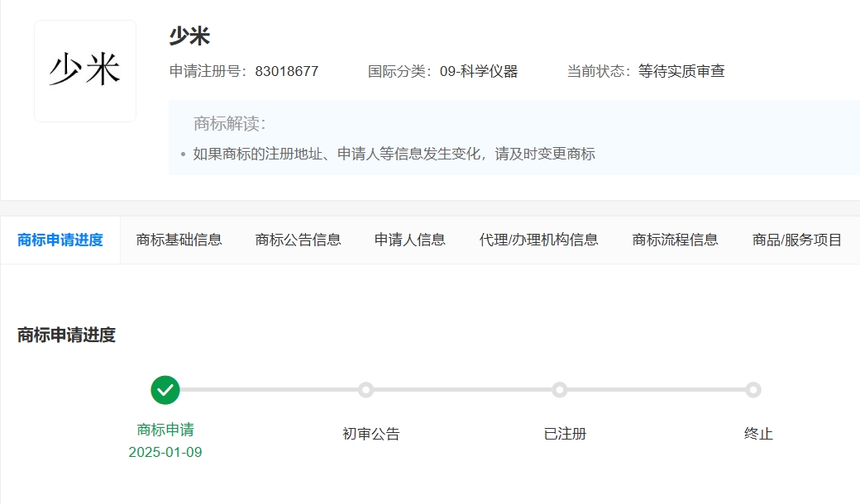Open the 代理/办理机构信息 tab
Screen dimensions: 860x504
(x=541, y=240)
